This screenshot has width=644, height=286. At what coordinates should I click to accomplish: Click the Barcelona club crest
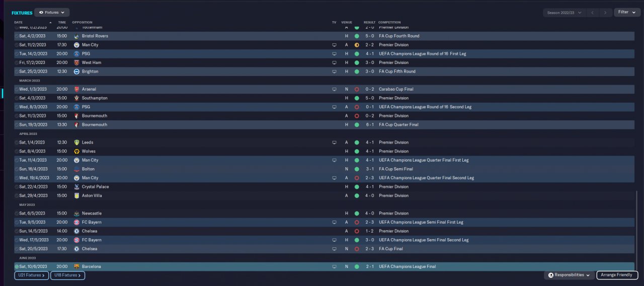pos(76,266)
